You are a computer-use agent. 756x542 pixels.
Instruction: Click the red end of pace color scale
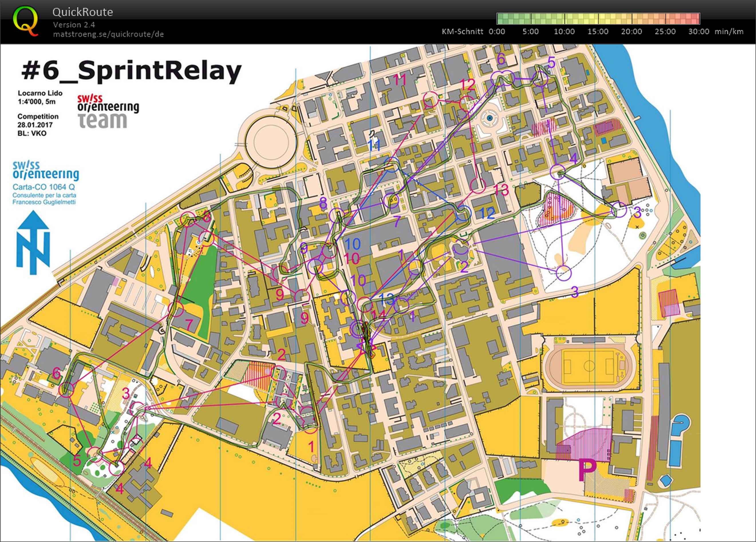click(695, 18)
